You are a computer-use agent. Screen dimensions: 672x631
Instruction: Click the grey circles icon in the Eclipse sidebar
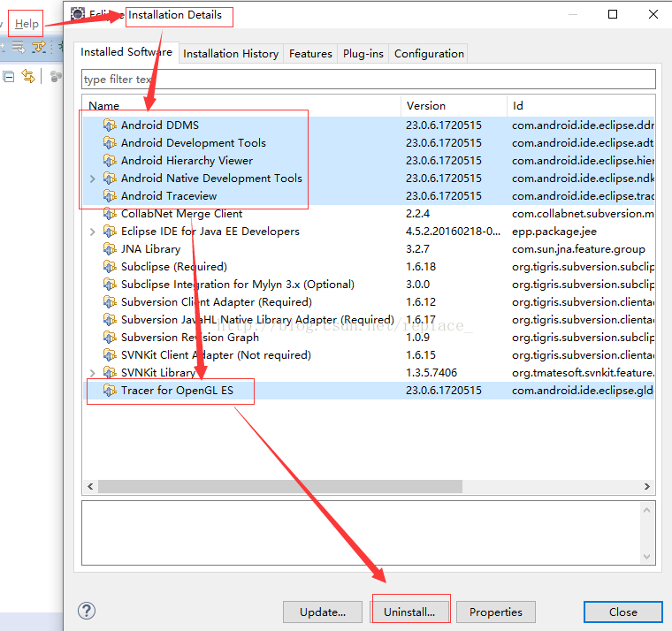coord(56,77)
